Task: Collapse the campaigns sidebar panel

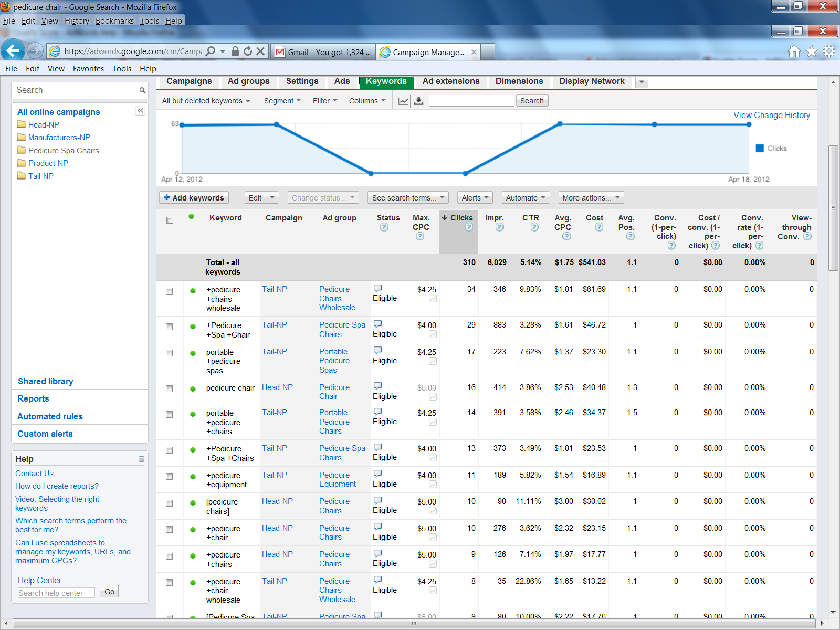Action: 140,110
